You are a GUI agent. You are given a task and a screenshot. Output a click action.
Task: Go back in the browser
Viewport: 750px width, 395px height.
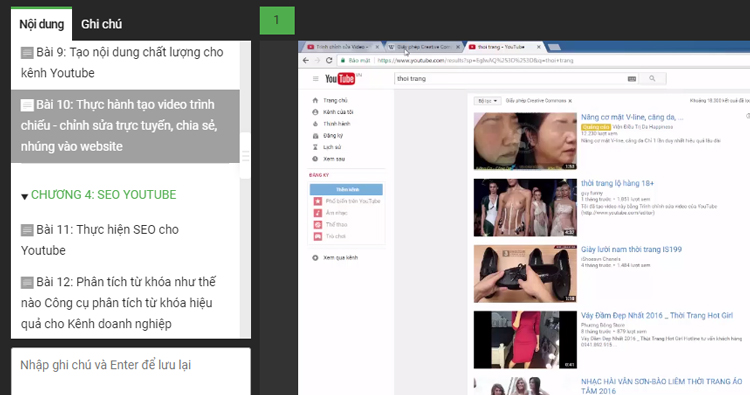pyautogui.click(x=306, y=60)
